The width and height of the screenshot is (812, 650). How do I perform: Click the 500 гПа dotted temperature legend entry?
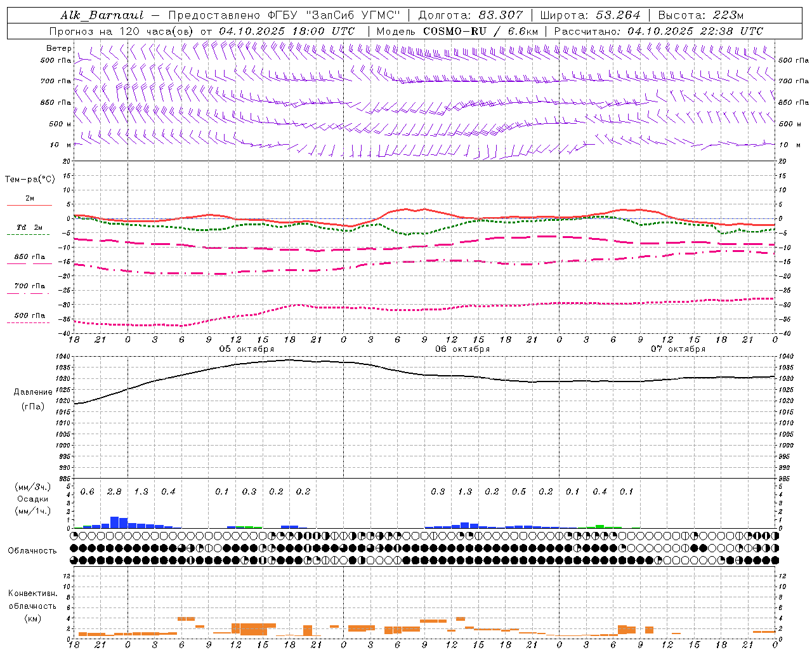pos(28,316)
